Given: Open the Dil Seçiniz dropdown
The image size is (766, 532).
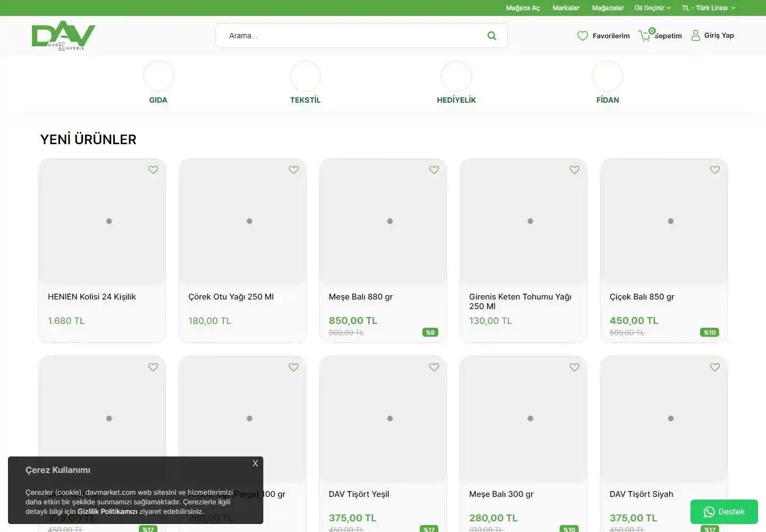Looking at the screenshot, I should pyautogui.click(x=652, y=8).
